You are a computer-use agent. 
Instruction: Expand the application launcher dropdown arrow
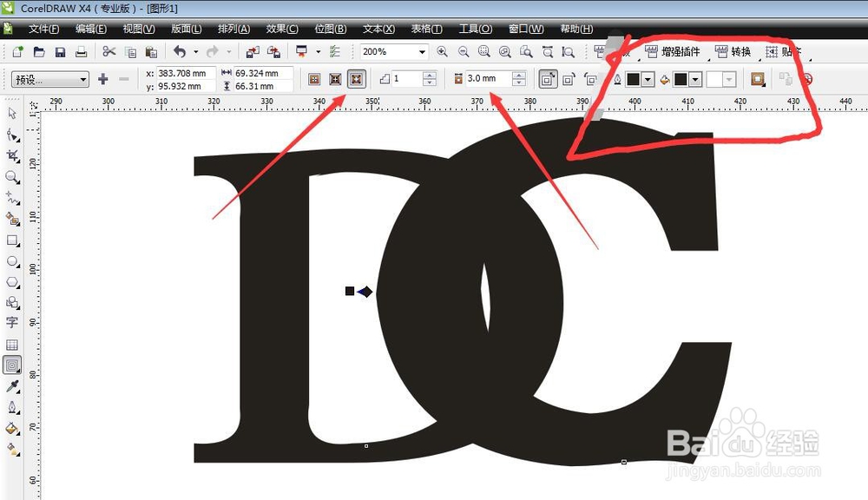point(319,52)
